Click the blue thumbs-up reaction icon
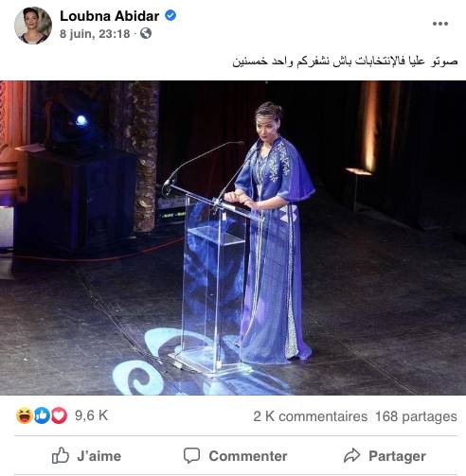 (x=42, y=415)
